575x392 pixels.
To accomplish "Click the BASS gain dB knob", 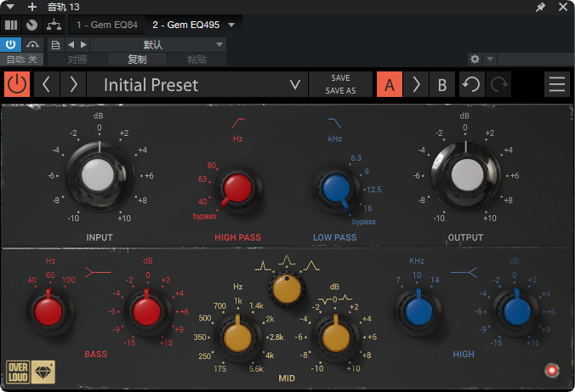I will click(146, 312).
